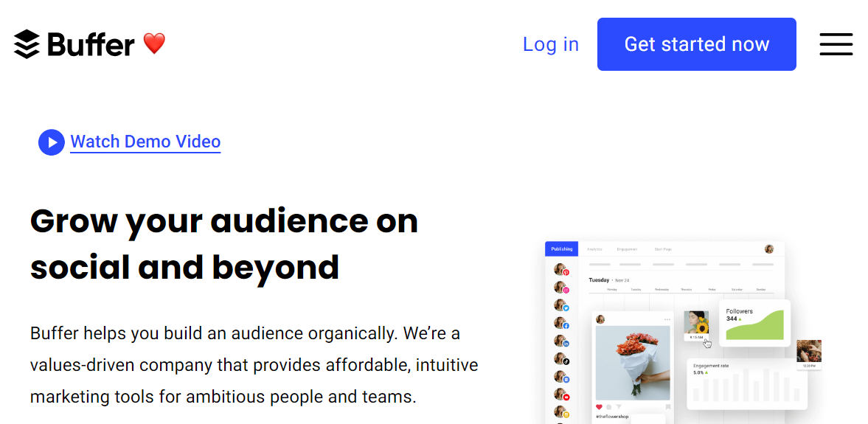The height and width of the screenshot is (424, 868).
Task: Click the red heart icon beside Buffer
Action: coord(154,44)
